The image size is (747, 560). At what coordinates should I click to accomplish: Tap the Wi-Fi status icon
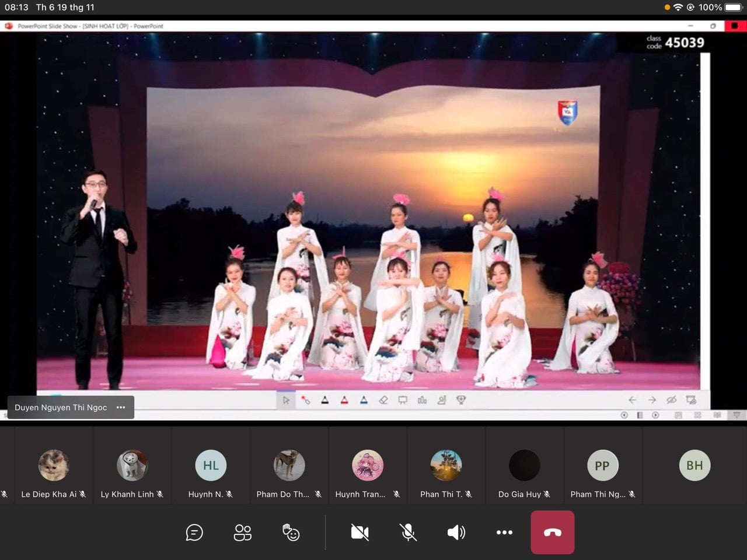pyautogui.click(x=678, y=8)
